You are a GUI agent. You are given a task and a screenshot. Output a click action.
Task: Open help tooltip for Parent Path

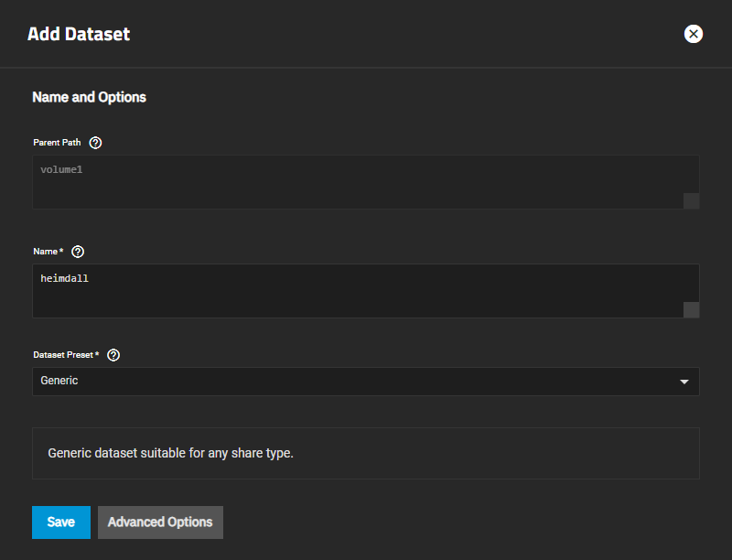pyautogui.click(x=96, y=143)
